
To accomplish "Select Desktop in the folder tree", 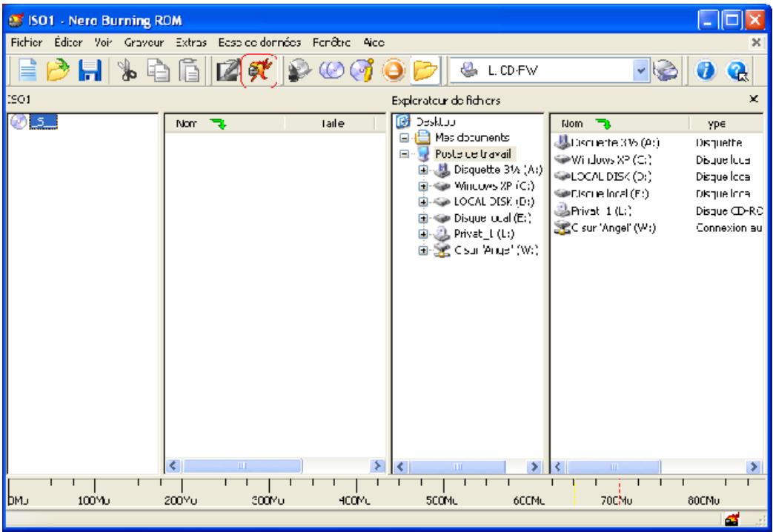I will (x=436, y=122).
